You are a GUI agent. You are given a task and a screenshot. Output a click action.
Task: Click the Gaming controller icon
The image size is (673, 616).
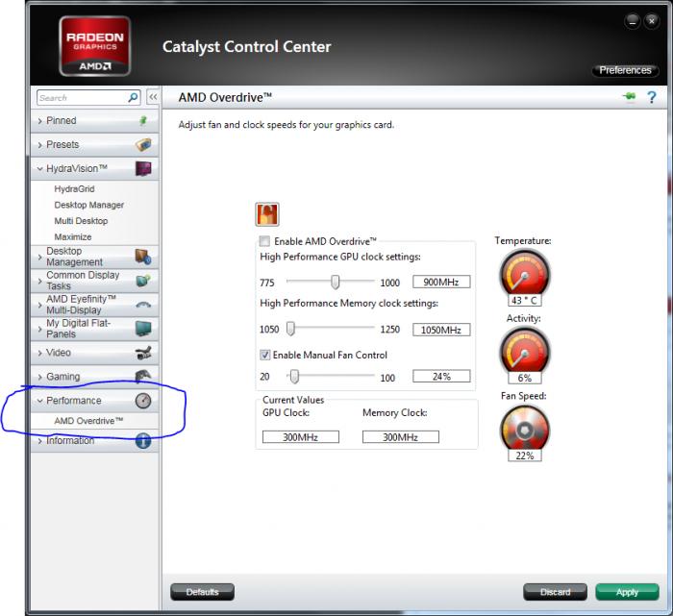143,376
